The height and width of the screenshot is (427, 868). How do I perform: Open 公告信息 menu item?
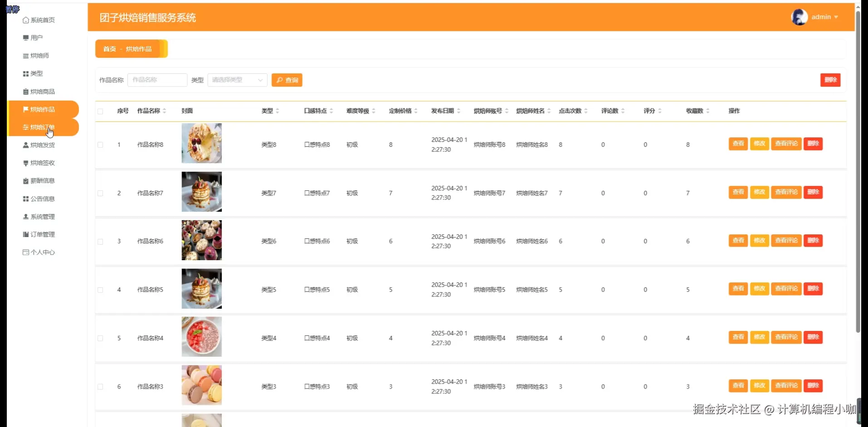[43, 199]
